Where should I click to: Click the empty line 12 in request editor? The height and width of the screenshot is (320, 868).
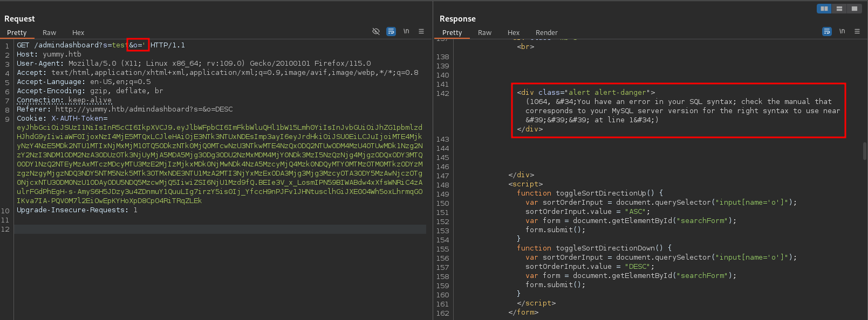pos(216,229)
